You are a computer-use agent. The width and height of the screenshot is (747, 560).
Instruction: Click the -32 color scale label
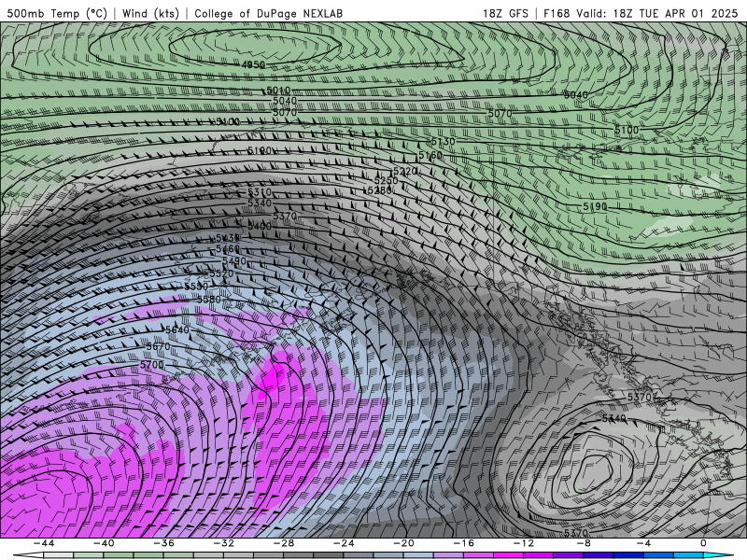[x=224, y=543]
